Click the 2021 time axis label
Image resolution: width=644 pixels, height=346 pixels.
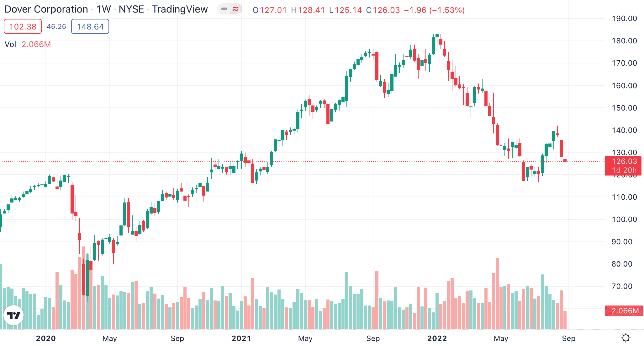pyautogui.click(x=241, y=338)
